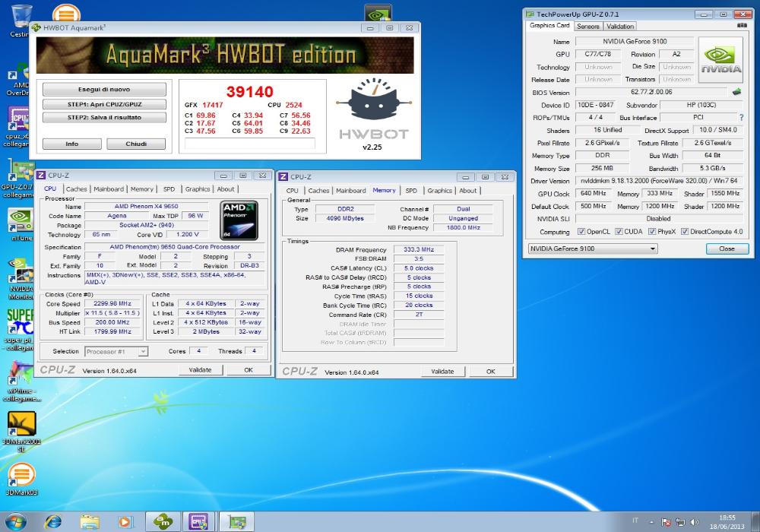Open the GPU-Z.0.7 desktop shortcut
Screen dimensions: 760x532
point(20,179)
